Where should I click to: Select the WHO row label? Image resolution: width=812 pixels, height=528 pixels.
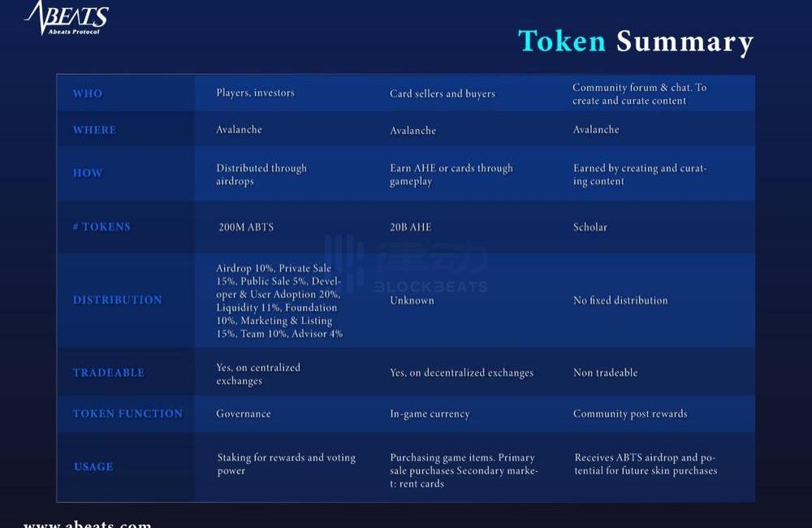coord(88,93)
